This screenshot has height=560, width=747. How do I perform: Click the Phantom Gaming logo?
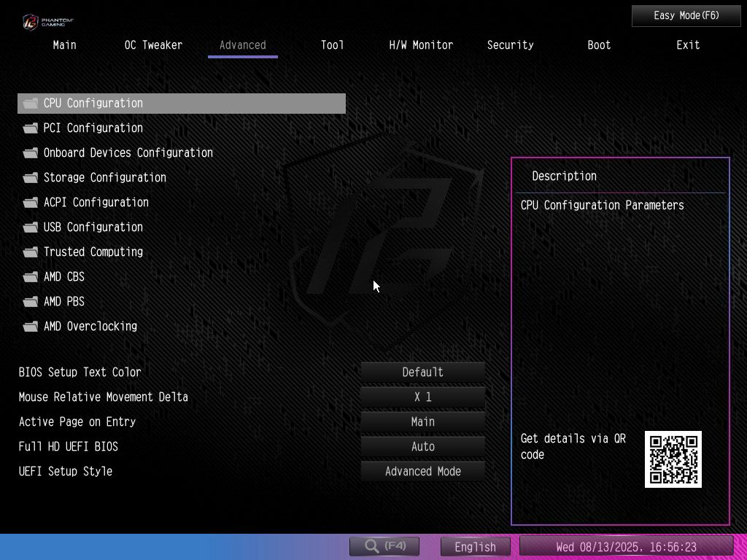pyautogui.click(x=47, y=22)
